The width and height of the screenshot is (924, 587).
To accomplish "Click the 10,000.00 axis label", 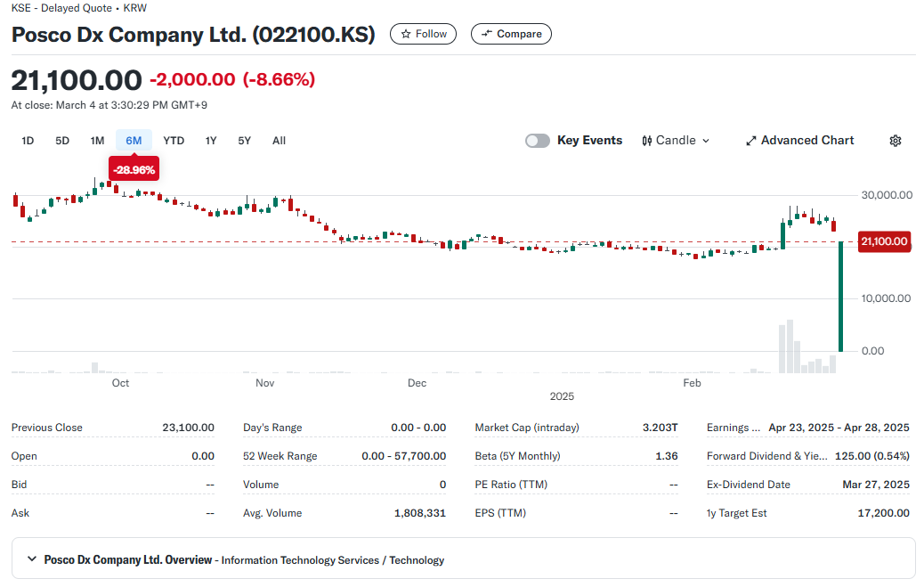I will coord(886,298).
